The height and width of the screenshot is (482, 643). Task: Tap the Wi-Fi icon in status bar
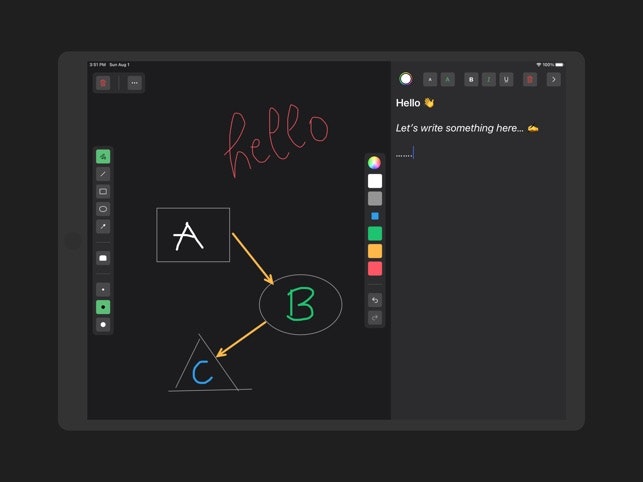[538, 65]
